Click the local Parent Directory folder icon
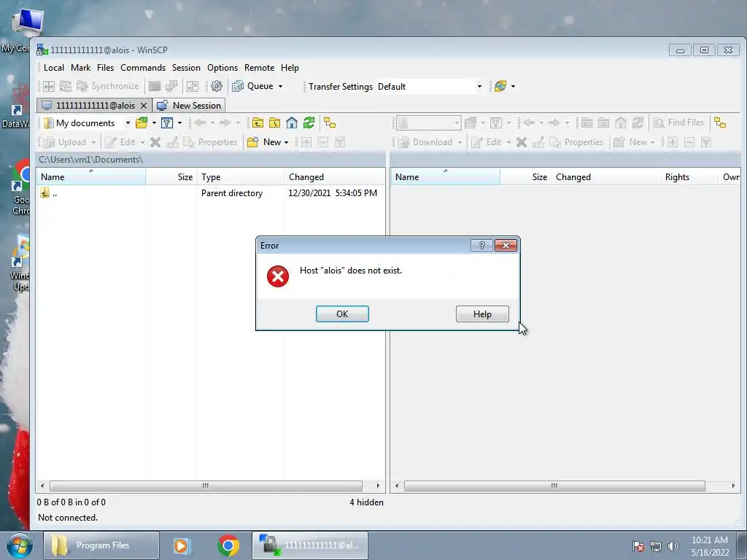The width and height of the screenshot is (747, 560). pyautogui.click(x=258, y=122)
